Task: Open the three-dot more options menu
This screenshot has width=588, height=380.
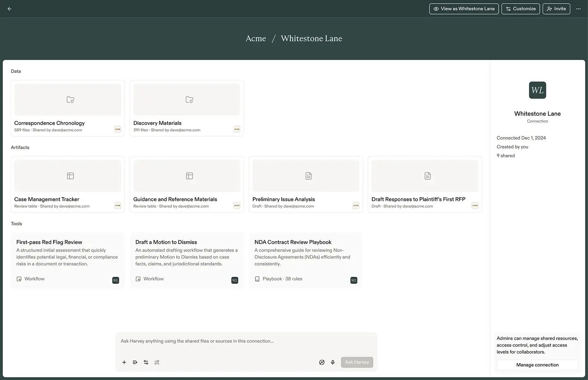Action: coord(578,9)
